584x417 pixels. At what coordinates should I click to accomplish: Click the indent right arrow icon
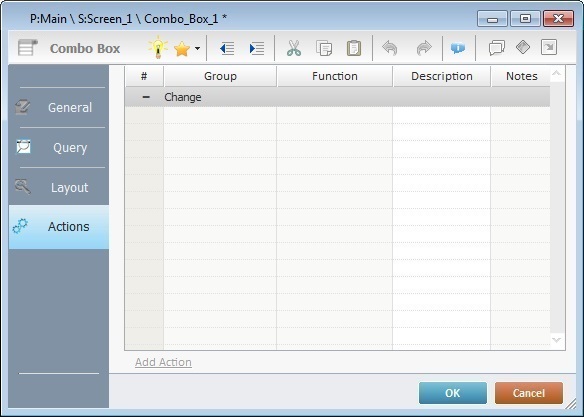point(257,48)
